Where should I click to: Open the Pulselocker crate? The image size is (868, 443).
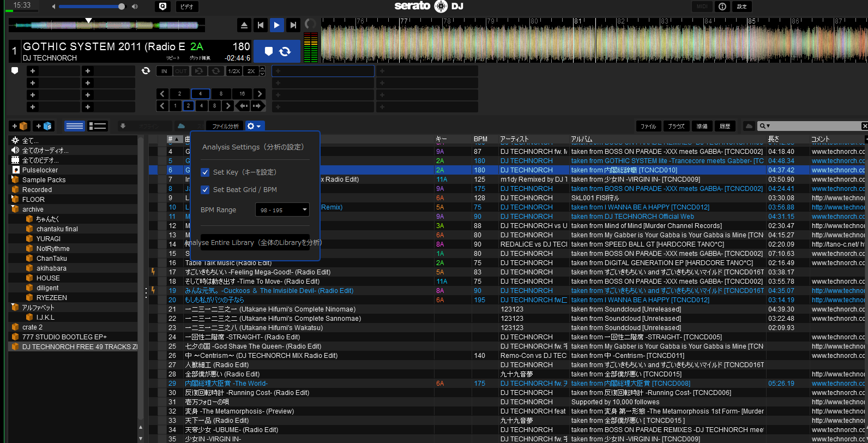73,170
